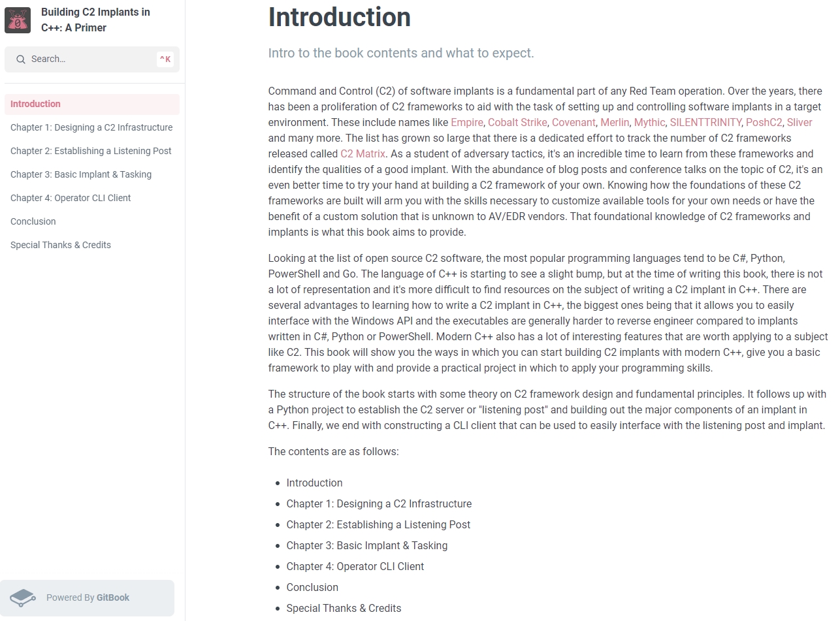840x621 pixels.
Task: Open the Conclusion page in sidebar
Action: click(33, 221)
